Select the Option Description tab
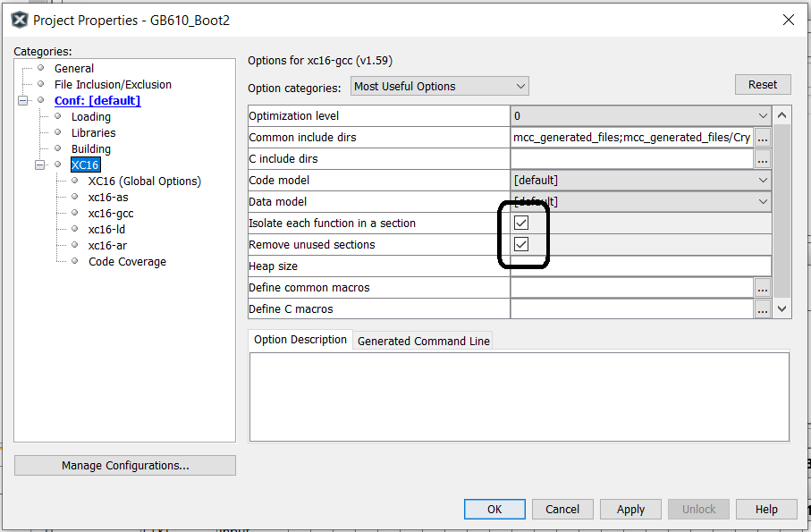Screen dimensions: 811x532 tap(300, 340)
